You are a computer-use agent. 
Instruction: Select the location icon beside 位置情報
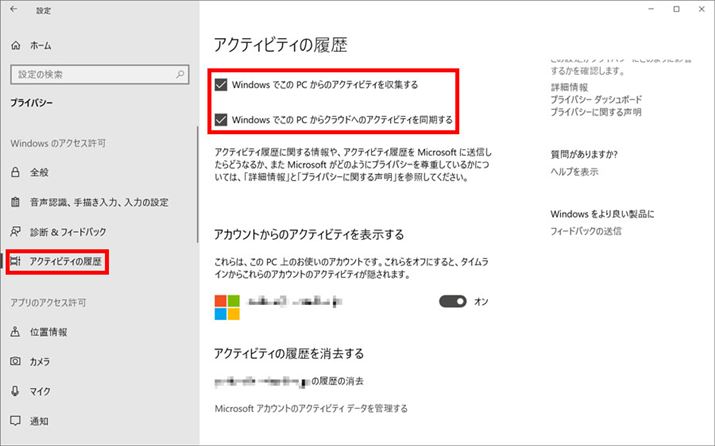tap(16, 332)
